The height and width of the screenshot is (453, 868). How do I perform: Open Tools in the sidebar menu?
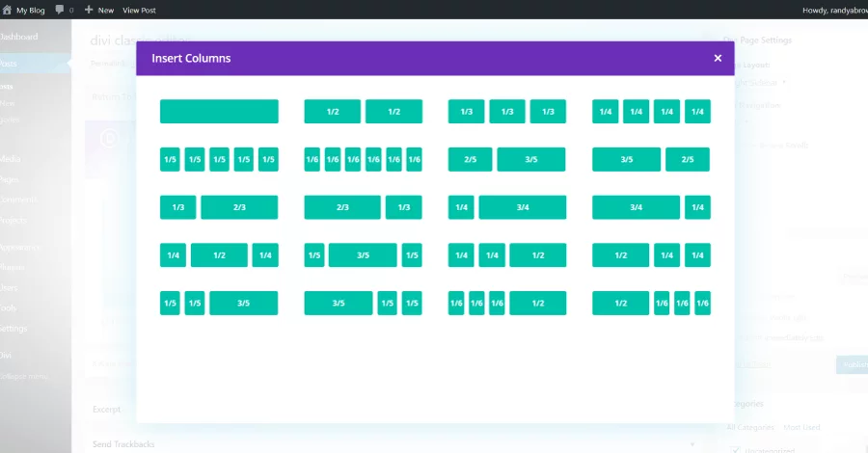9,307
